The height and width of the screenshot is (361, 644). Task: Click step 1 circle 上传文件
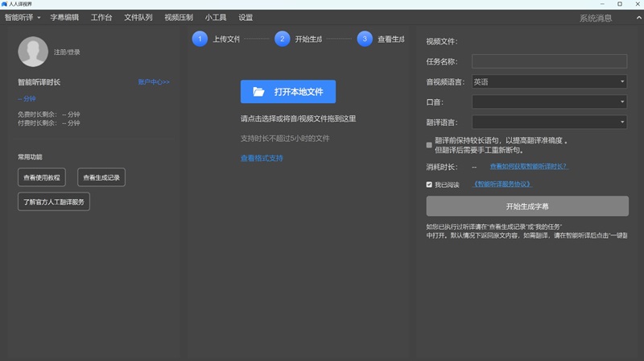pos(200,39)
